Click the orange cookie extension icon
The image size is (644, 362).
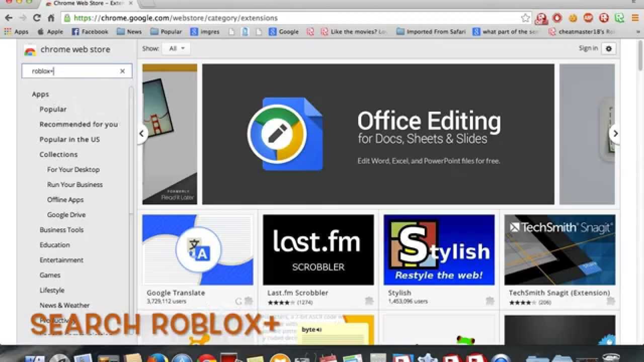[x=573, y=18]
